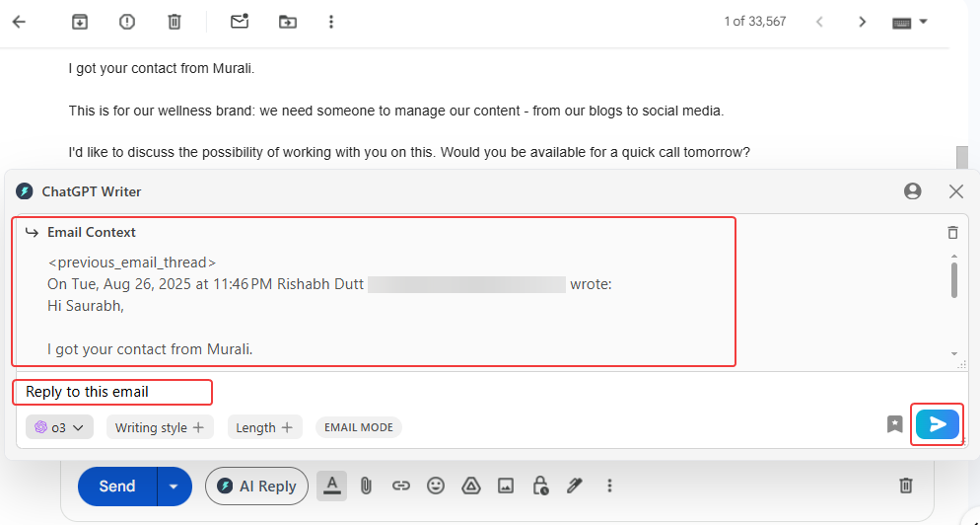Click '1 of 33,567' counter text
980x525 pixels.
(755, 22)
